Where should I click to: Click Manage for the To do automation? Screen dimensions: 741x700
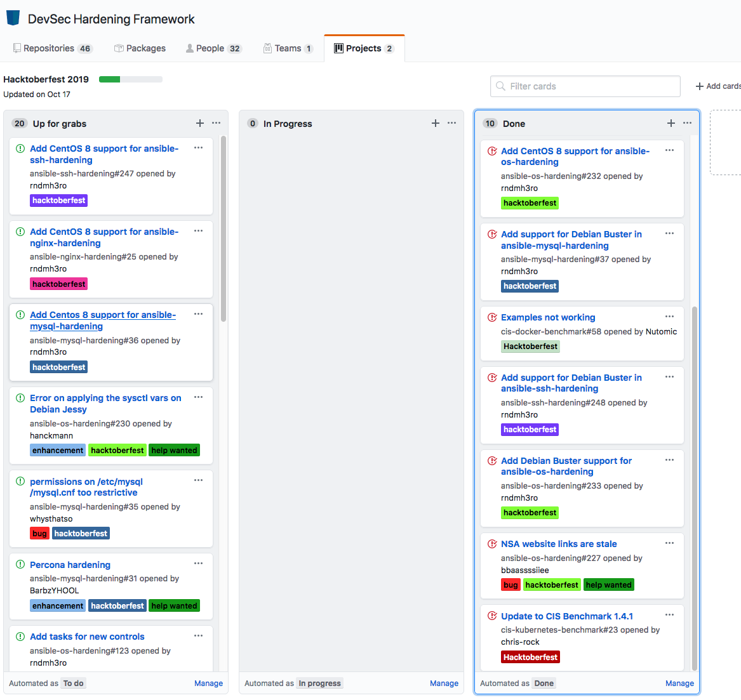208,683
